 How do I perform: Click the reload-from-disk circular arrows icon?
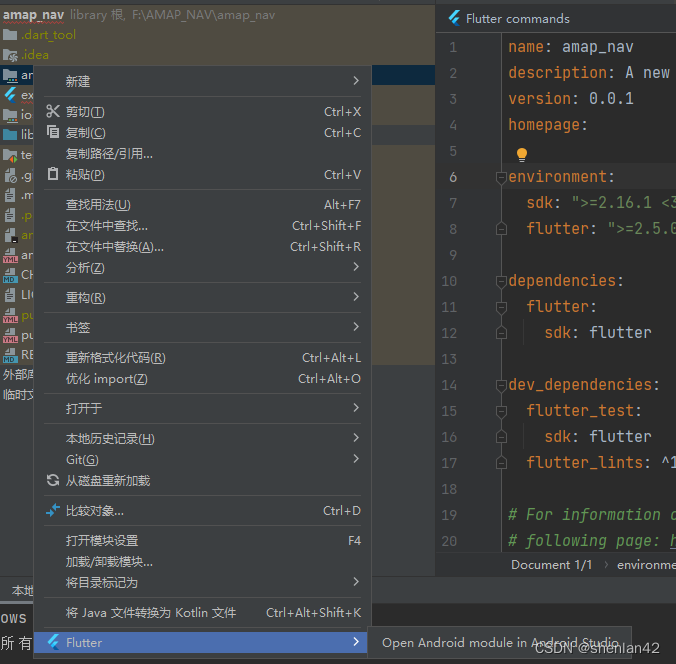click(x=53, y=480)
